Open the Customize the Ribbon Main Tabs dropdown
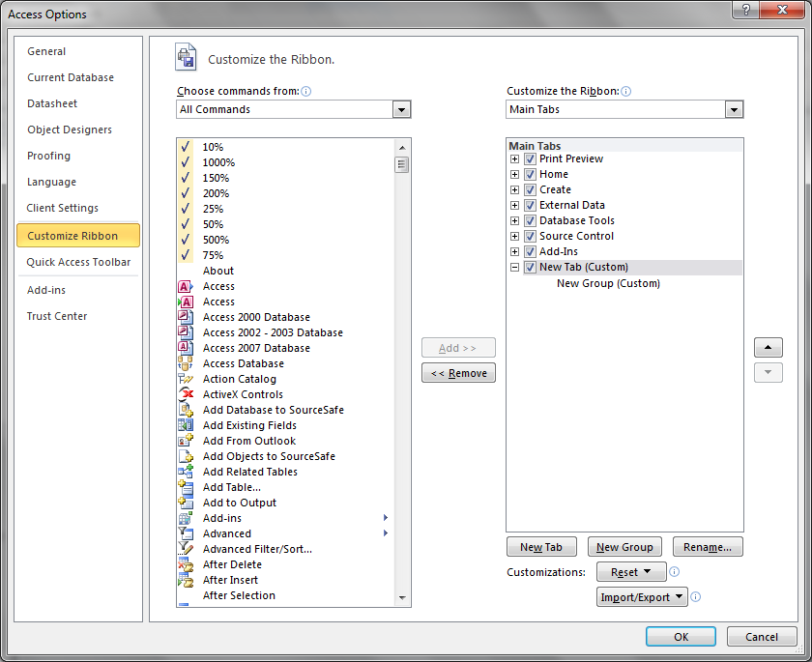The image size is (812, 662). point(734,110)
